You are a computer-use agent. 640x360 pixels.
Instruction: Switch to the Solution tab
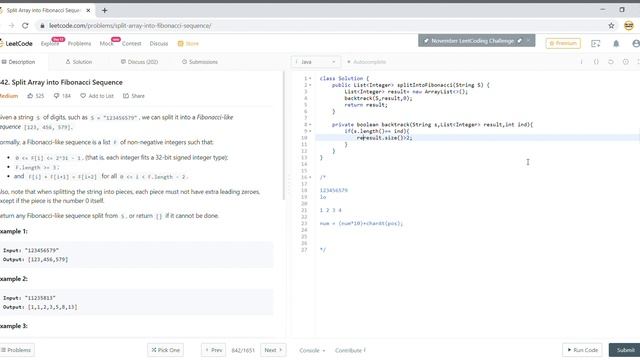coord(79,62)
